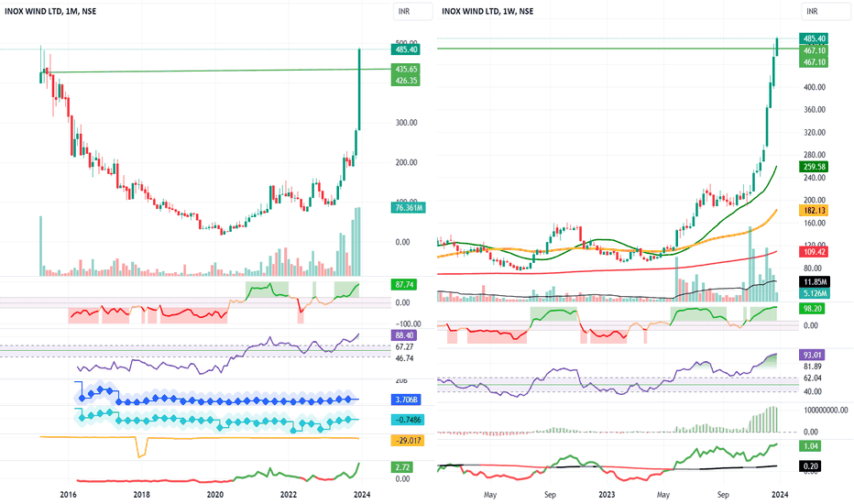Click the 2022 label on time axis

(x=289, y=495)
